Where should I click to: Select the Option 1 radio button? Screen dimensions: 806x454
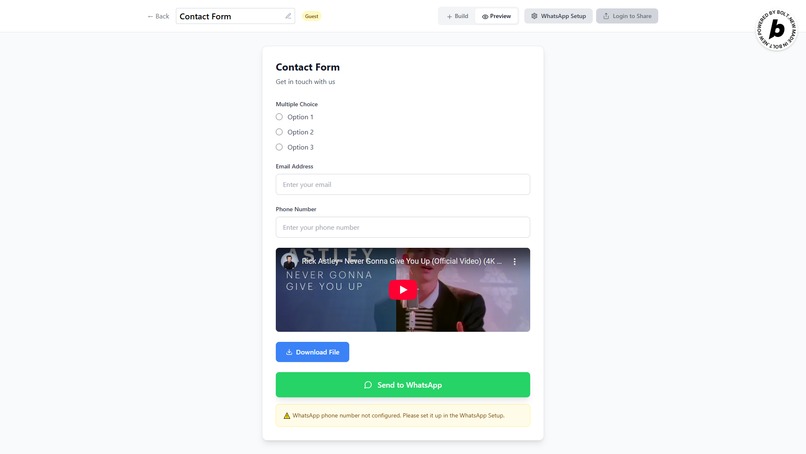279,117
